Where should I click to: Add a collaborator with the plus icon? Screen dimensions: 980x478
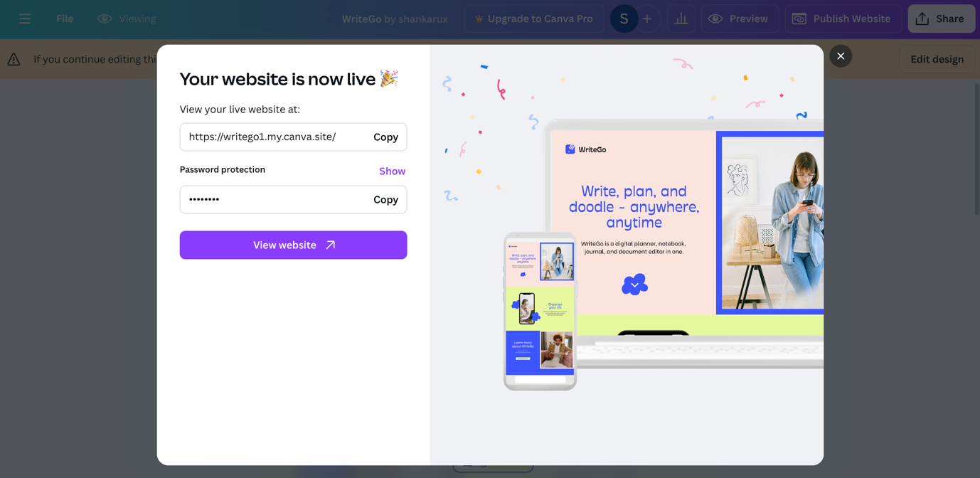click(647, 19)
